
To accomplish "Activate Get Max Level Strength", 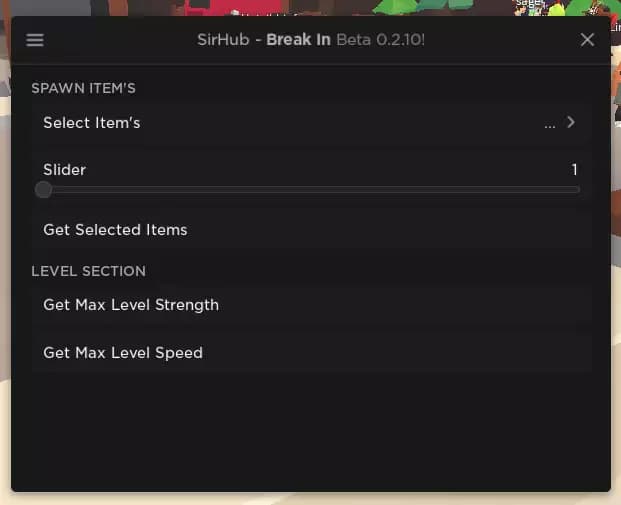I will 312,305.
